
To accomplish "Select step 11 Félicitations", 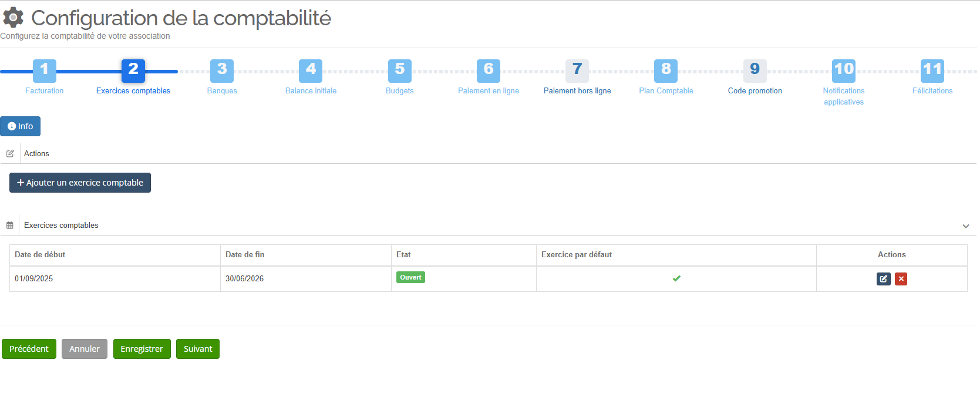I will [x=932, y=70].
